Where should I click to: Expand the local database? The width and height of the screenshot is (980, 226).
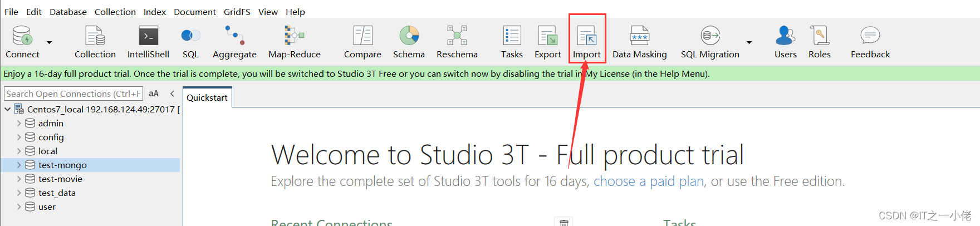tap(19, 151)
